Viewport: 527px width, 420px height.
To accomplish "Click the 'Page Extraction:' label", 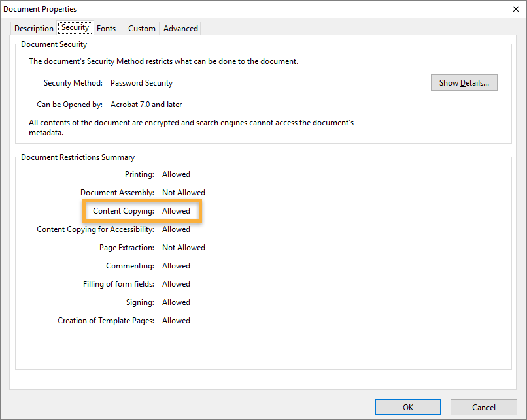I will [127, 248].
